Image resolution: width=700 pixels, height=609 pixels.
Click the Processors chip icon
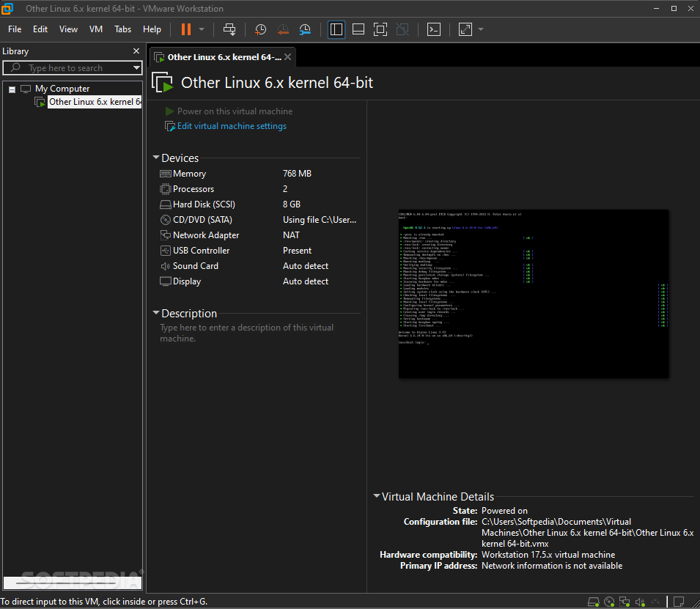coord(166,189)
